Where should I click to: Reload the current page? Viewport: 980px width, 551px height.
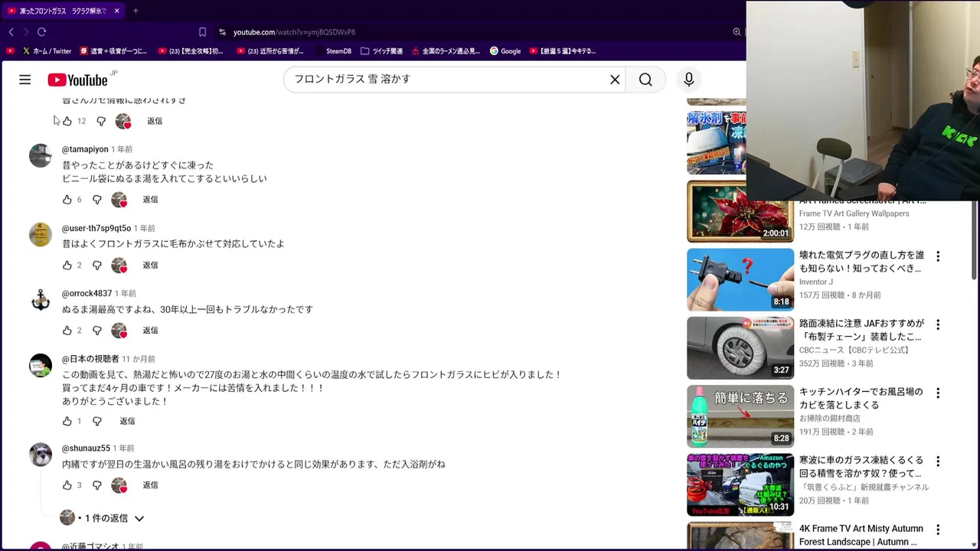(x=41, y=32)
